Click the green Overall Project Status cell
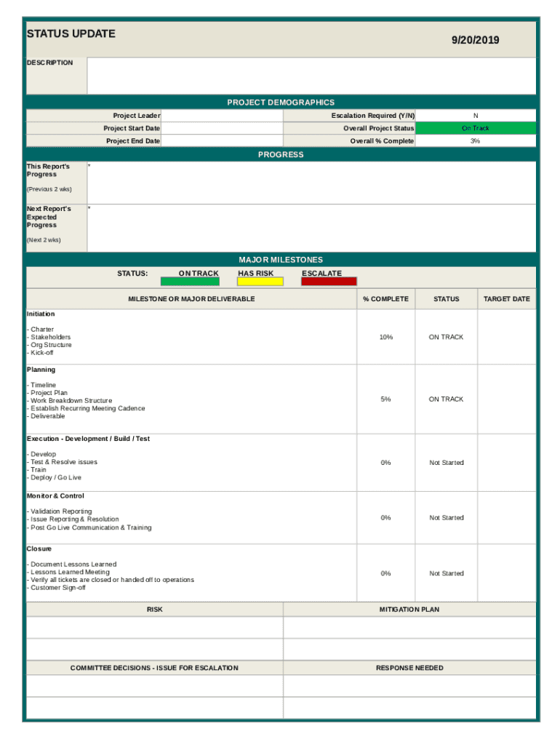560x745 pixels. pos(475,128)
